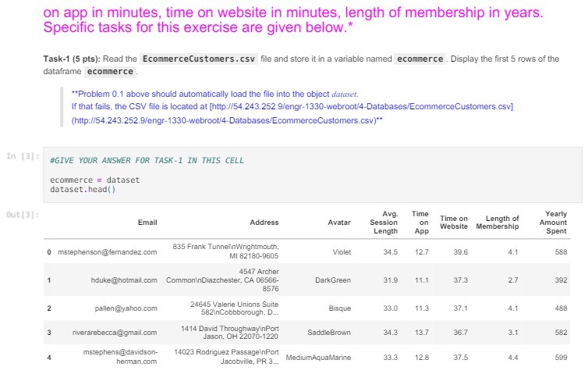Click the comment line in the code cell
Image resolution: width=588 pixels, height=374 pixels.
pyautogui.click(x=147, y=160)
